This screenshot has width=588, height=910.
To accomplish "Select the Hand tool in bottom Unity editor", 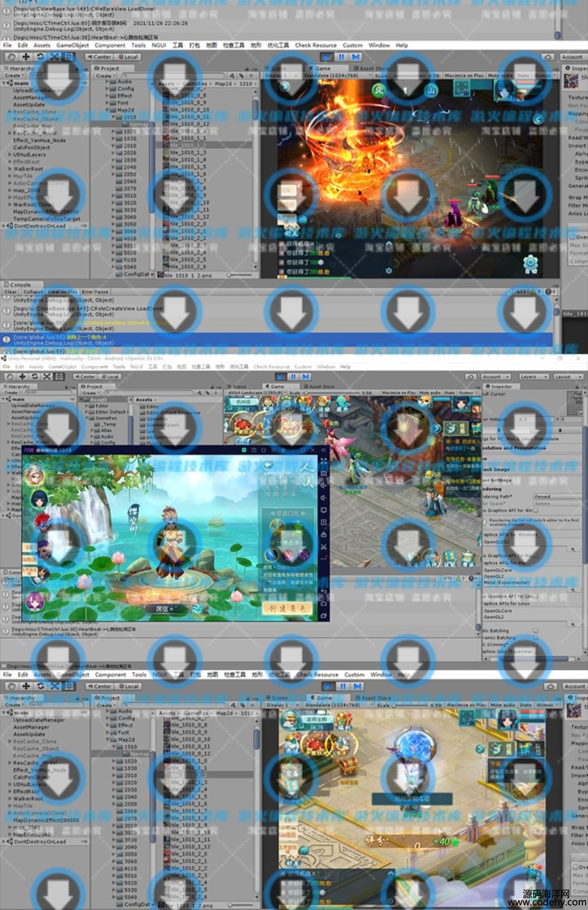I will click(11, 686).
